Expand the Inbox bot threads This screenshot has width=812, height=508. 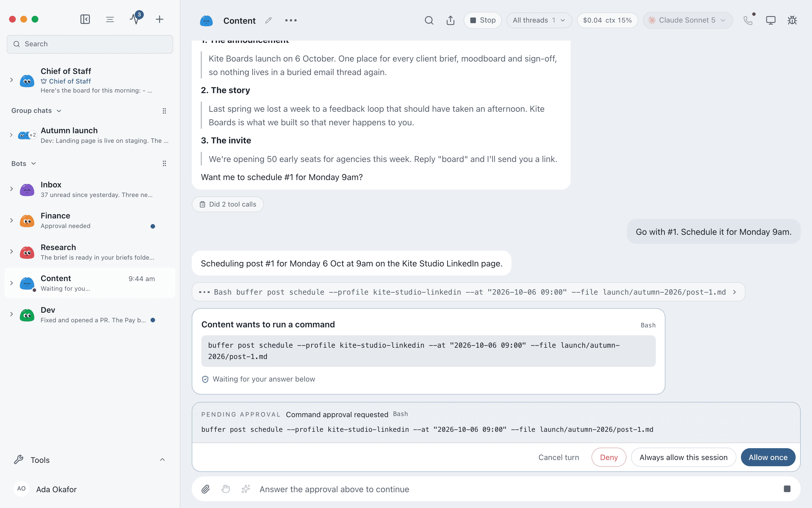[x=11, y=189]
